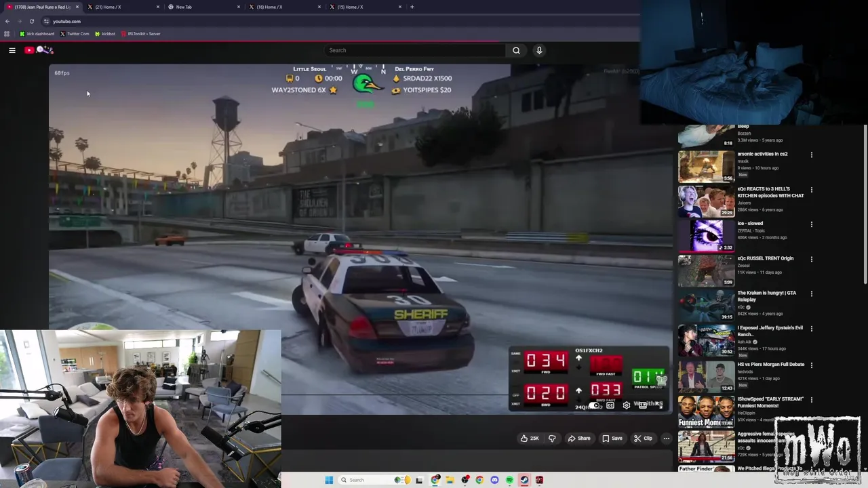Open File Explorer from the taskbar
The image size is (868, 488).
pyautogui.click(x=450, y=480)
